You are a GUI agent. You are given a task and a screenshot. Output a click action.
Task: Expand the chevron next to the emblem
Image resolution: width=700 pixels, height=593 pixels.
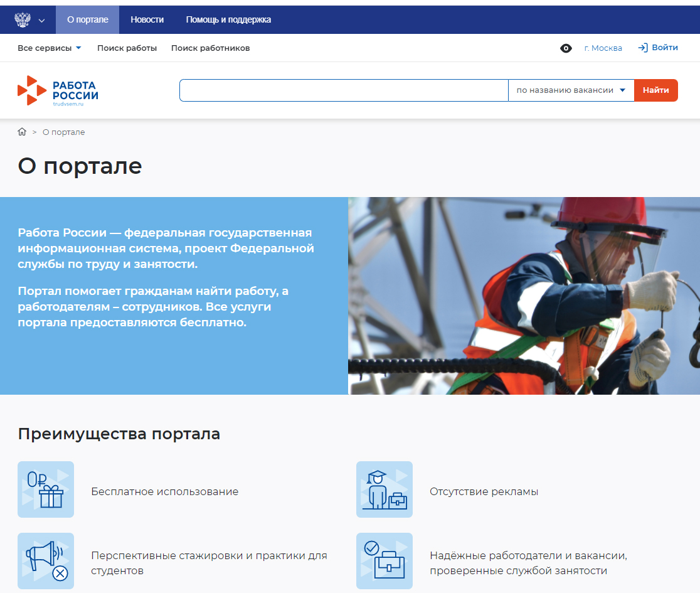point(41,21)
